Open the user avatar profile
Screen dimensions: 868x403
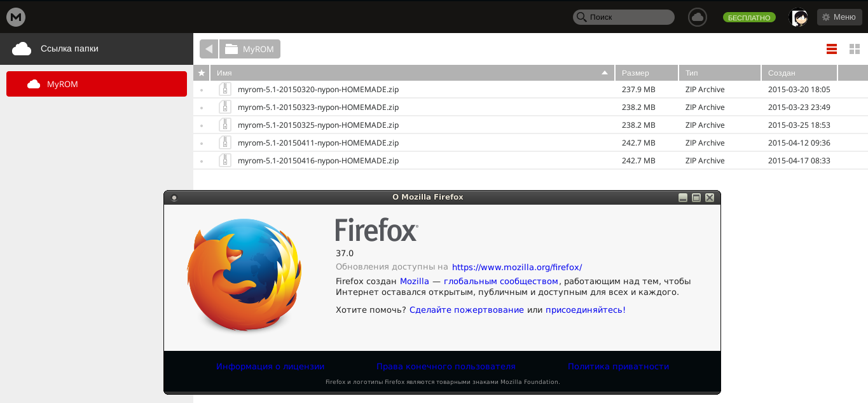point(799,17)
